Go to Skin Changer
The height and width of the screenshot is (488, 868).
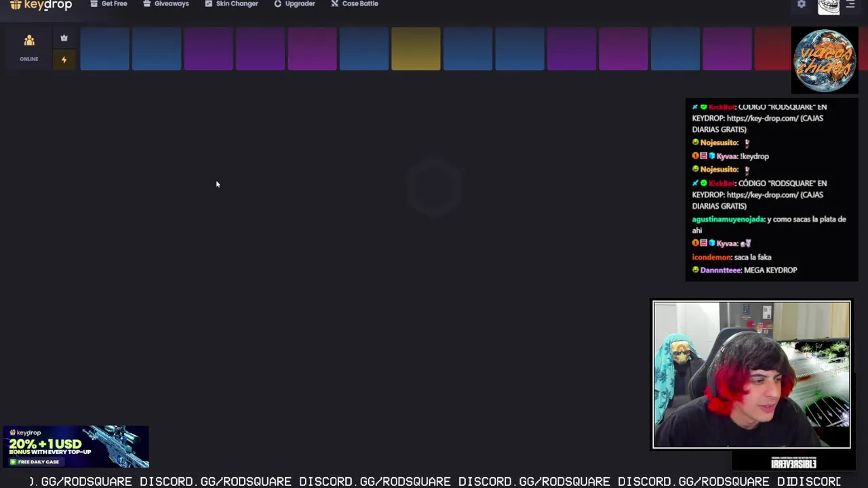[x=231, y=4]
